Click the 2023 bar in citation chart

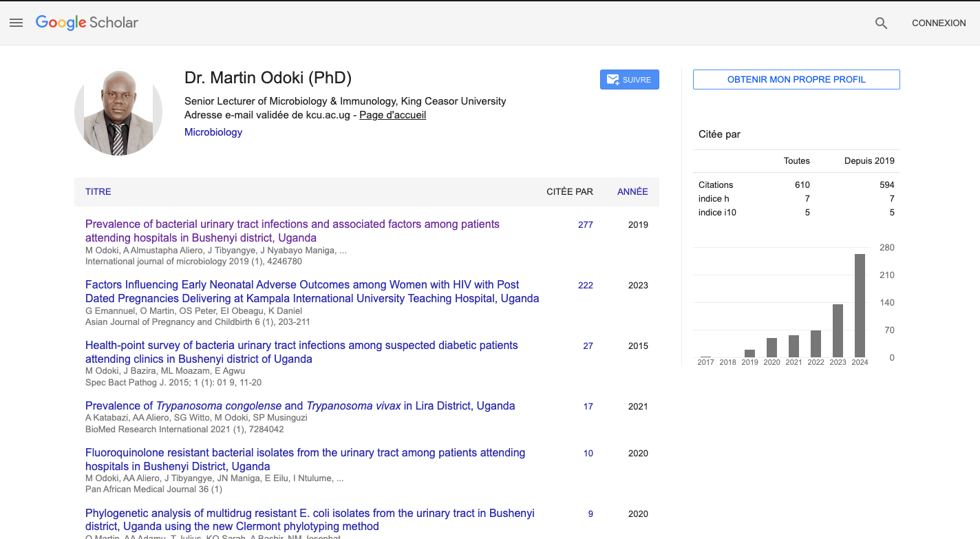click(x=838, y=330)
